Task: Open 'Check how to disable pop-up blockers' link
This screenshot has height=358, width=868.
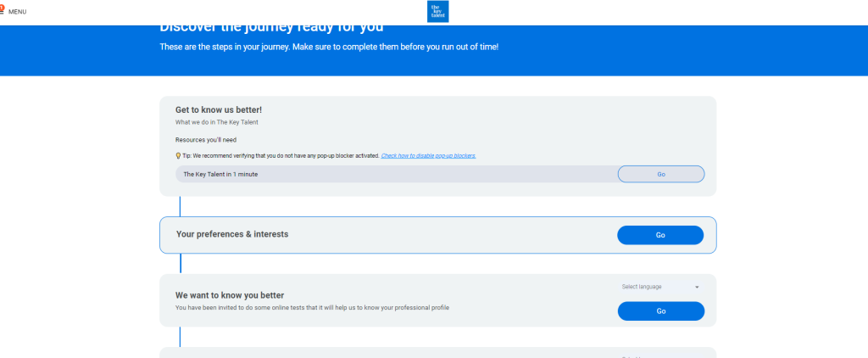Action: pos(428,156)
